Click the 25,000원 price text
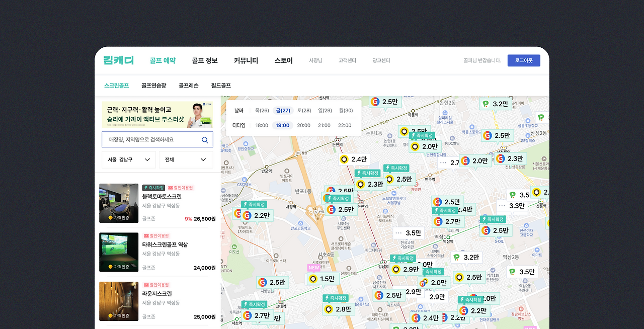Viewport: 644px width, 329px height. pos(205,317)
